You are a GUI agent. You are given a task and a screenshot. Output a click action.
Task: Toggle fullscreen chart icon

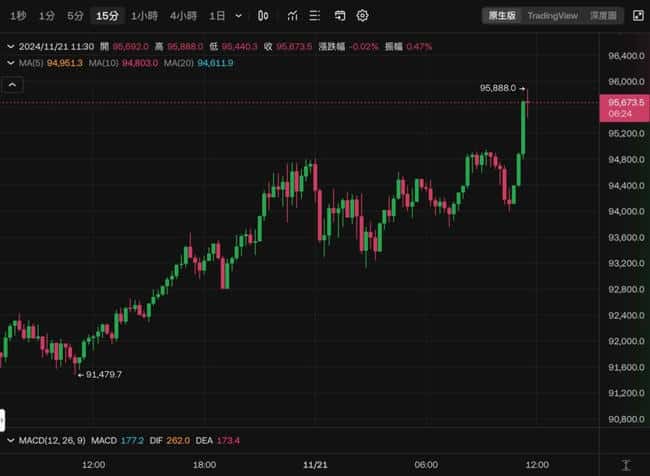638,16
